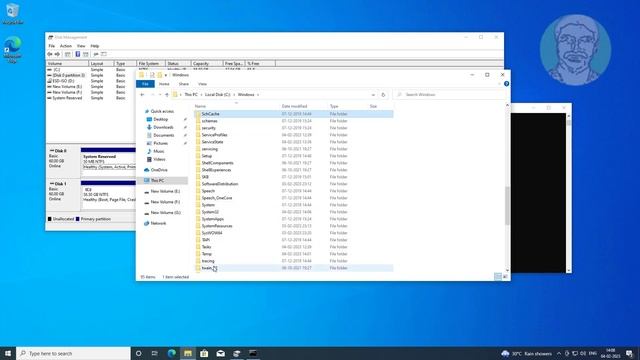Image resolution: width=640 pixels, height=360 pixels.
Task: Open recent locations dropdown in Explorer
Action: coord(160,95)
